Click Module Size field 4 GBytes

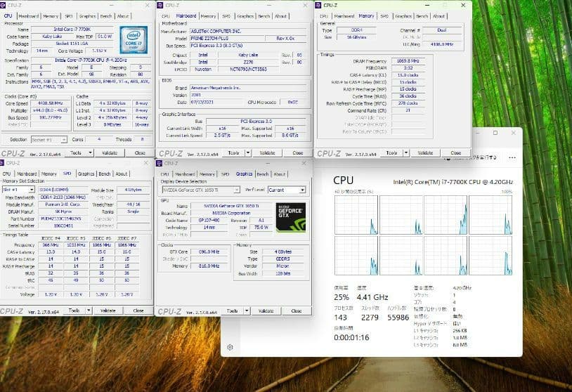(x=133, y=190)
